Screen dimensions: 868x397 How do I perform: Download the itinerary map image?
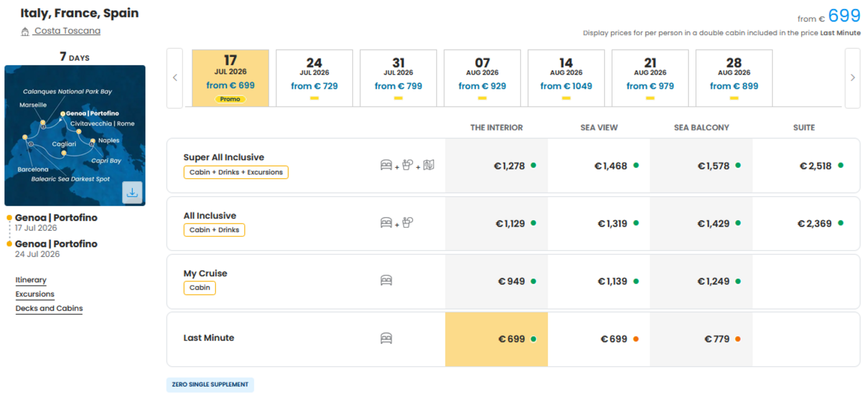click(132, 193)
